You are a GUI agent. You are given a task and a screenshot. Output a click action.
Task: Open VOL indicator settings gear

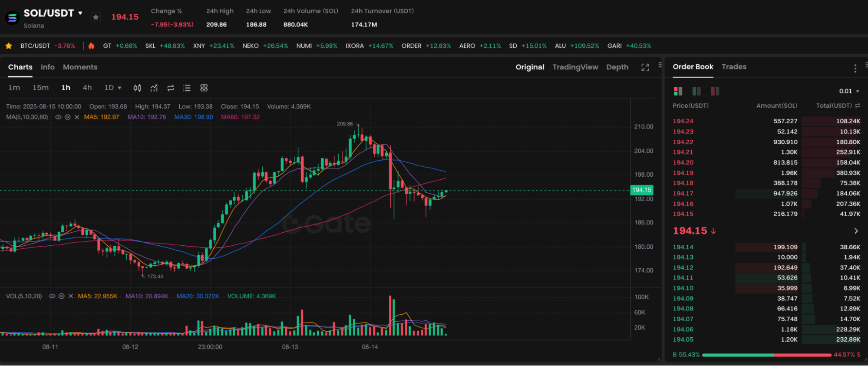[62, 296]
